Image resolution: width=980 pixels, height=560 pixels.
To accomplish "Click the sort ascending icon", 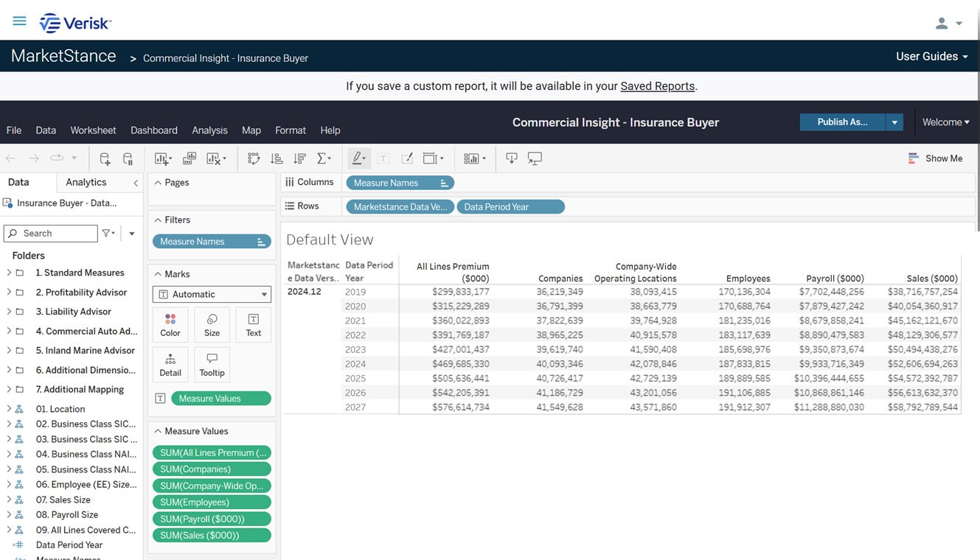I will [x=277, y=158].
